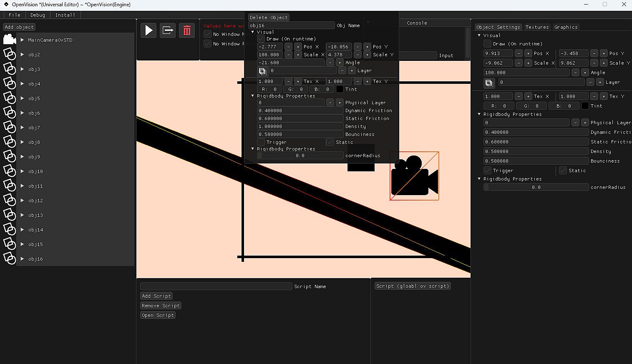Click the Script Name input field
Image resolution: width=632 pixels, height=364 pixels.
216,286
